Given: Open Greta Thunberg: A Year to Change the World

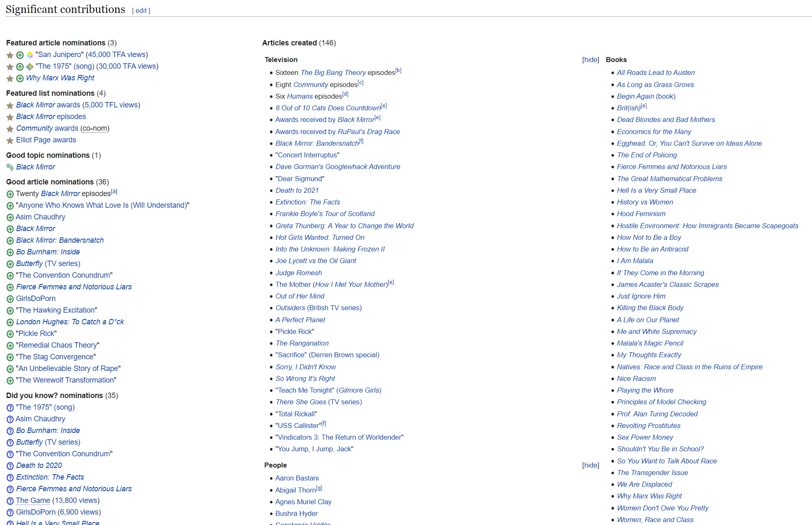Looking at the screenshot, I should pos(344,226).
